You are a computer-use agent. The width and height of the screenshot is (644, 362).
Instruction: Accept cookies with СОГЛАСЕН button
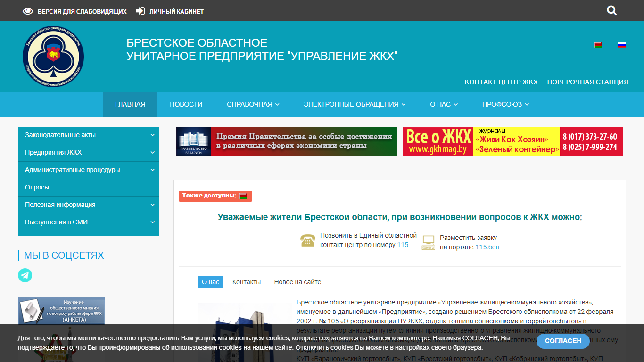pos(563,341)
